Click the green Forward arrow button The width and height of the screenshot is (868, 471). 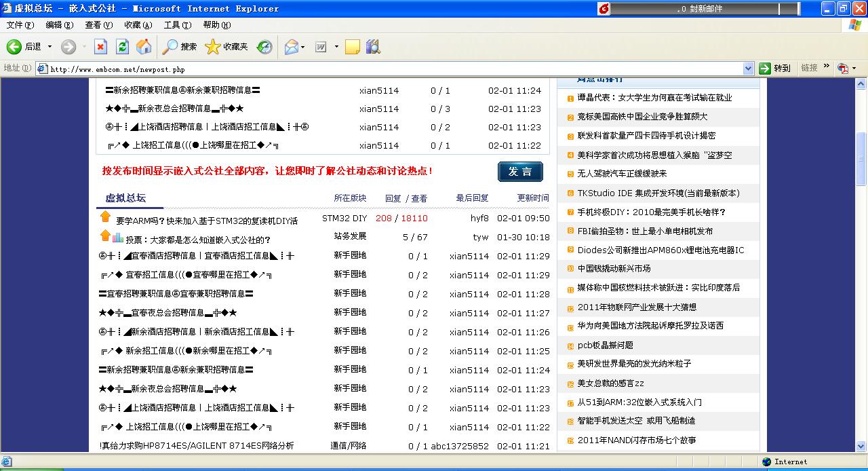68,47
